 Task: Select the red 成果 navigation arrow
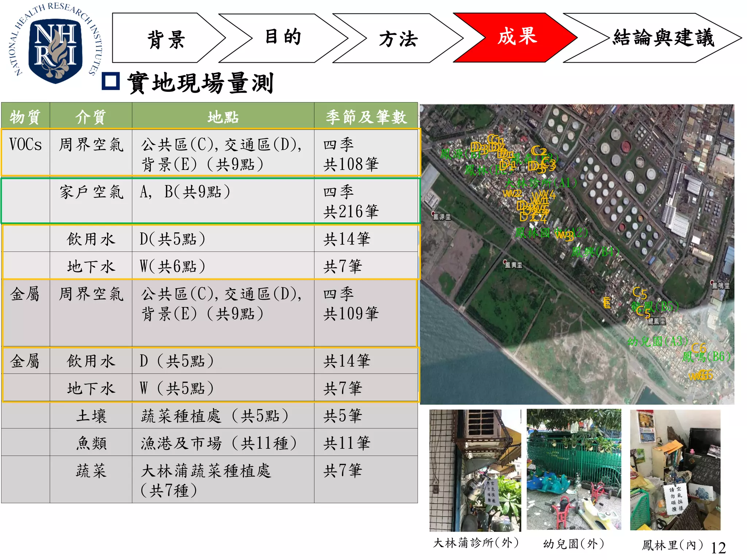point(516,38)
